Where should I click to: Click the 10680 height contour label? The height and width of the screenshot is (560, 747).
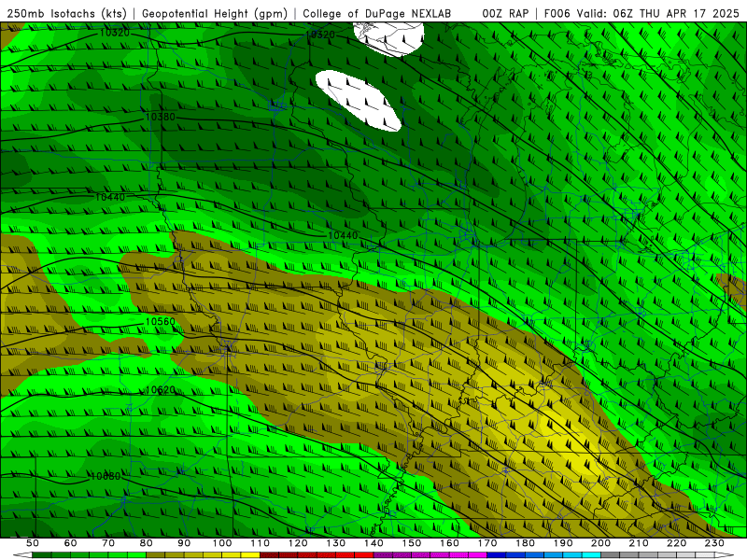pyautogui.click(x=106, y=476)
